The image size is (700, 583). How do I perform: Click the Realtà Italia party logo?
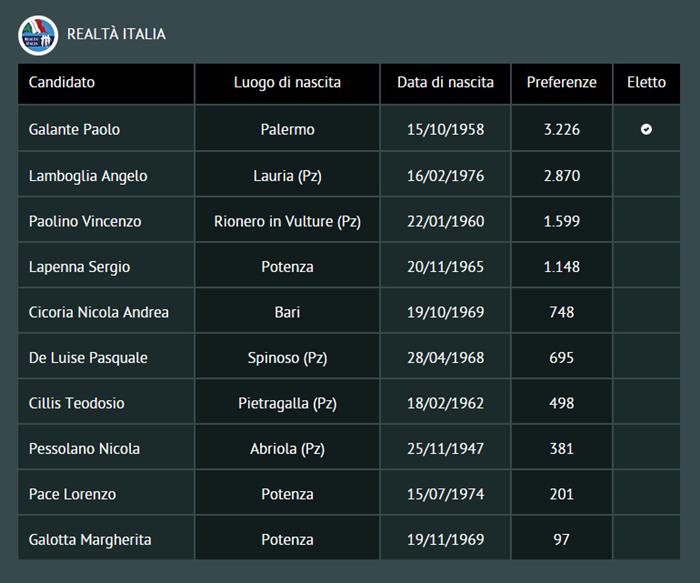coord(38,34)
